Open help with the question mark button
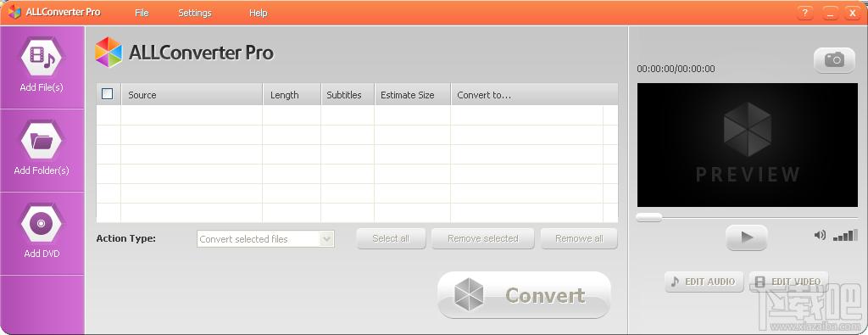 805,13
